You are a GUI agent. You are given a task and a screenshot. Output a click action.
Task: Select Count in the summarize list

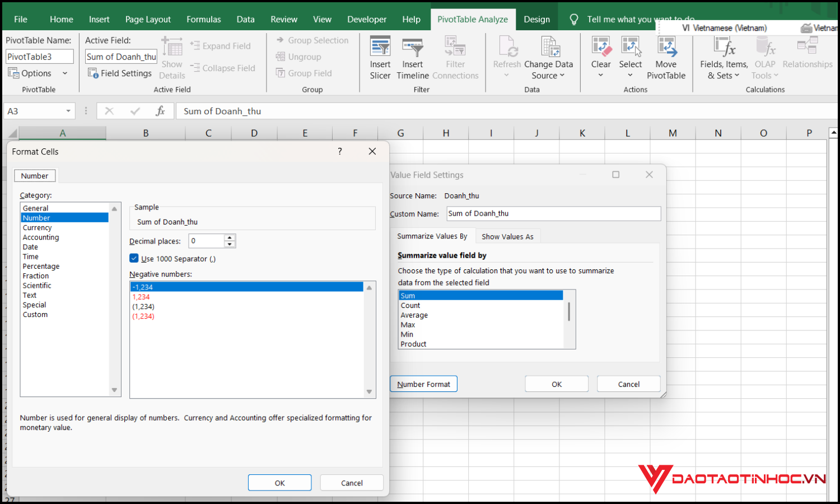[410, 305]
